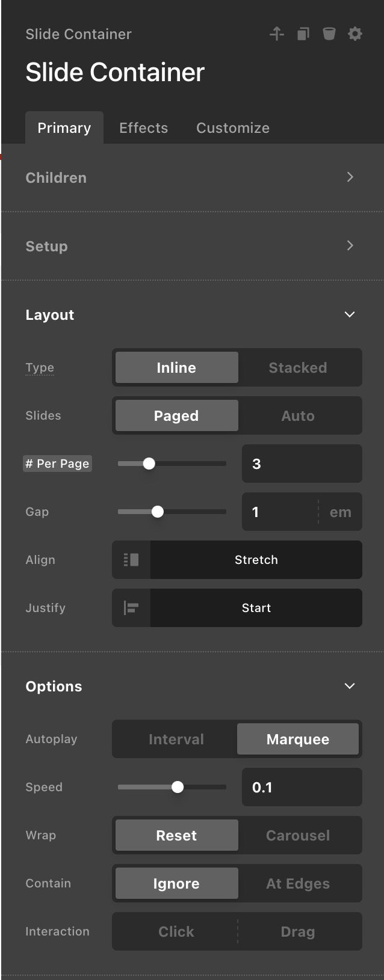The image size is (384, 980).
Task: Click the go-to-parent arrow icon
Action: pyautogui.click(x=277, y=34)
